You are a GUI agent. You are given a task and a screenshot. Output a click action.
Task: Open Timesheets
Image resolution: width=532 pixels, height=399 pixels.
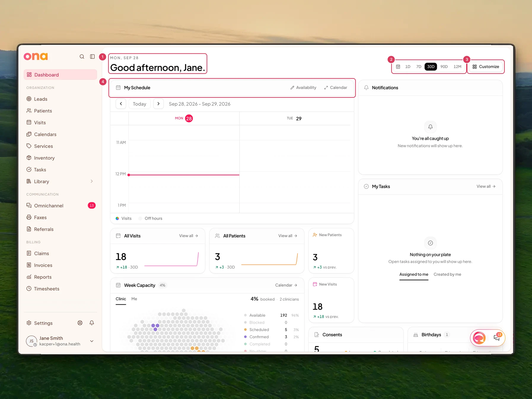point(60,289)
